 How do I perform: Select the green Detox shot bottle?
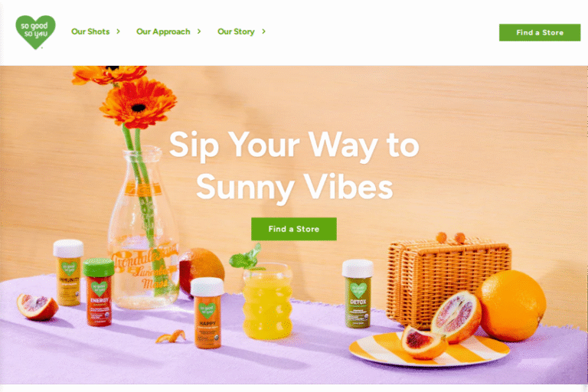tap(358, 294)
